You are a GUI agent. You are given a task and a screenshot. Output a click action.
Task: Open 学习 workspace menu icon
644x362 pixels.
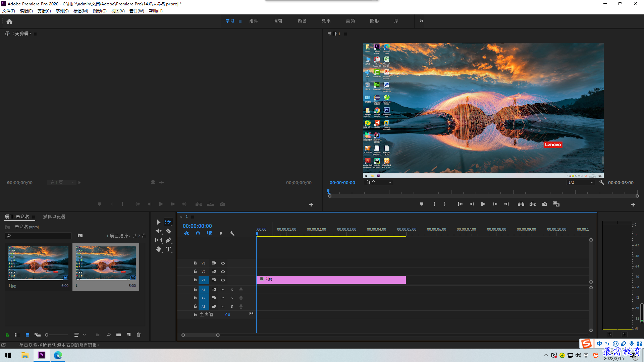pyautogui.click(x=240, y=21)
